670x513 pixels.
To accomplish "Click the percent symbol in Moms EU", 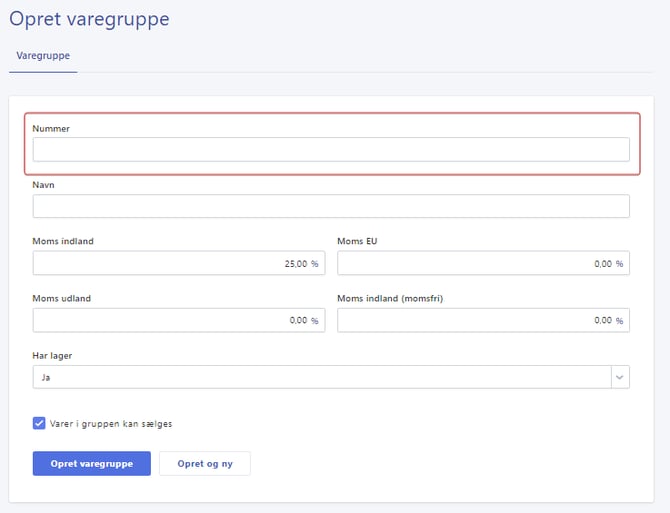I will pyautogui.click(x=619, y=264).
